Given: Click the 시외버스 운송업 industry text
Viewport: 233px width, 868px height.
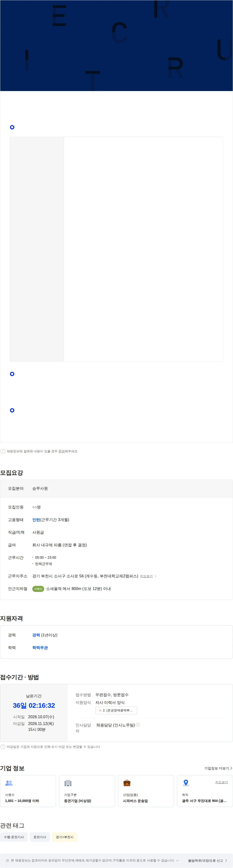Looking at the screenshot, I should (135, 801).
